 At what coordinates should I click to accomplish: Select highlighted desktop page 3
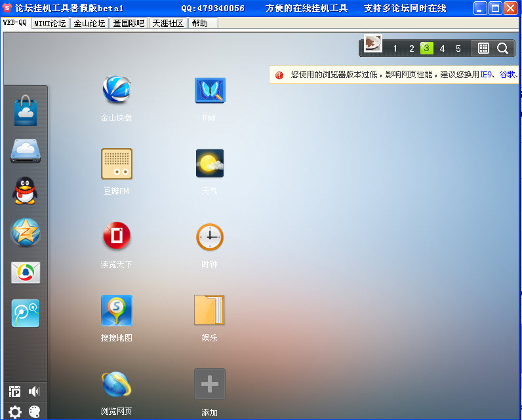coord(427,48)
